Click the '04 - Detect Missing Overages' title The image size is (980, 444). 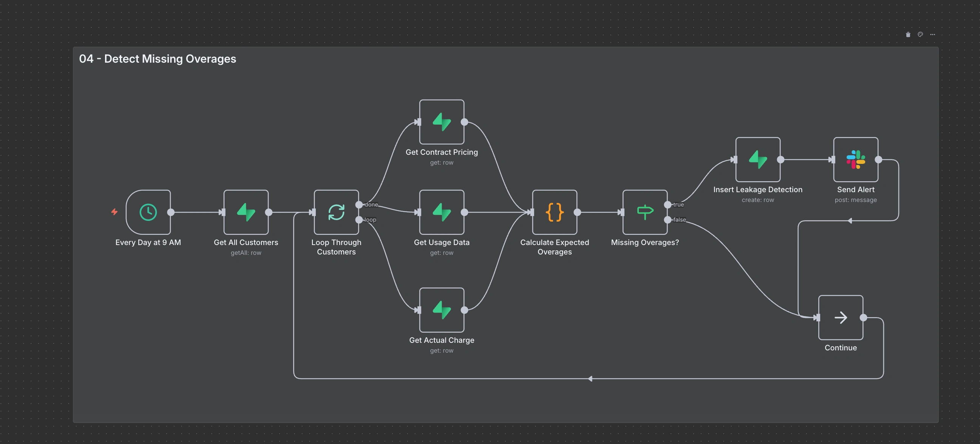[x=158, y=59]
